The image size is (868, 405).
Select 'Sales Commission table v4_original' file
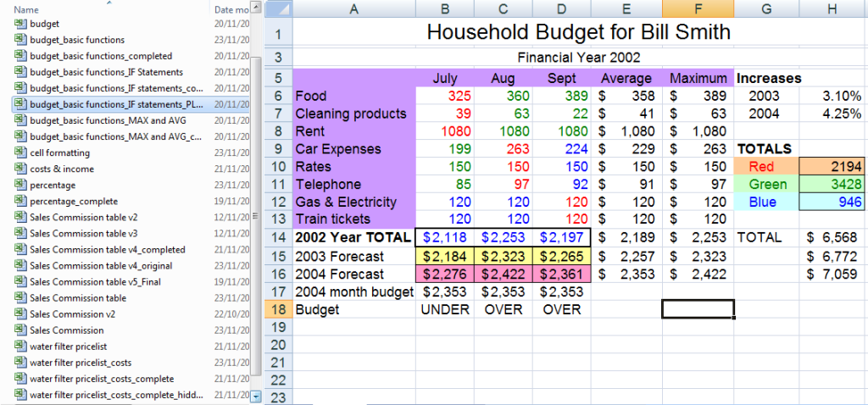click(x=101, y=265)
